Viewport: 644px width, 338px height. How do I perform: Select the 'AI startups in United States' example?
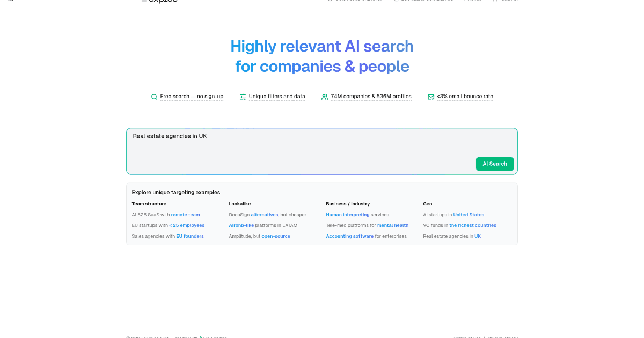click(453, 215)
